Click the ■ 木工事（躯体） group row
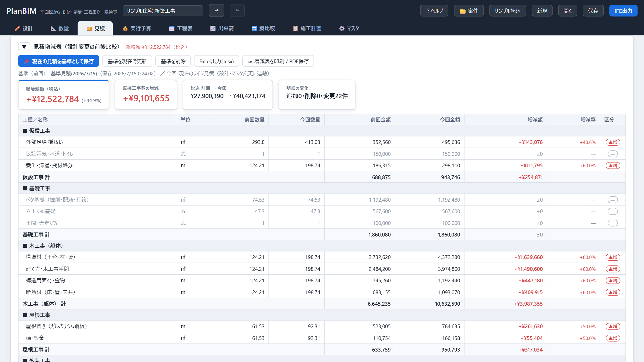 (x=322, y=246)
